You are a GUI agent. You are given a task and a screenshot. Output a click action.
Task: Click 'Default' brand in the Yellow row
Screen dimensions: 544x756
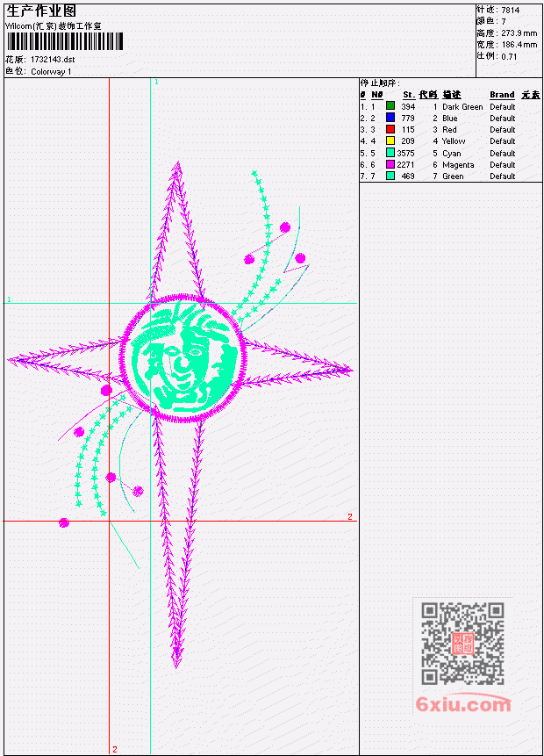click(x=503, y=141)
